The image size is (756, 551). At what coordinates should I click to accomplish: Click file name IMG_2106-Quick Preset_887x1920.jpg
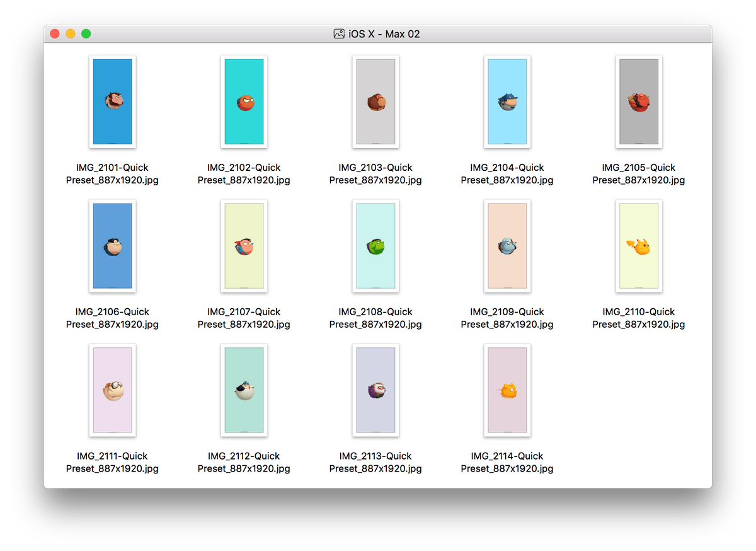[112, 318]
